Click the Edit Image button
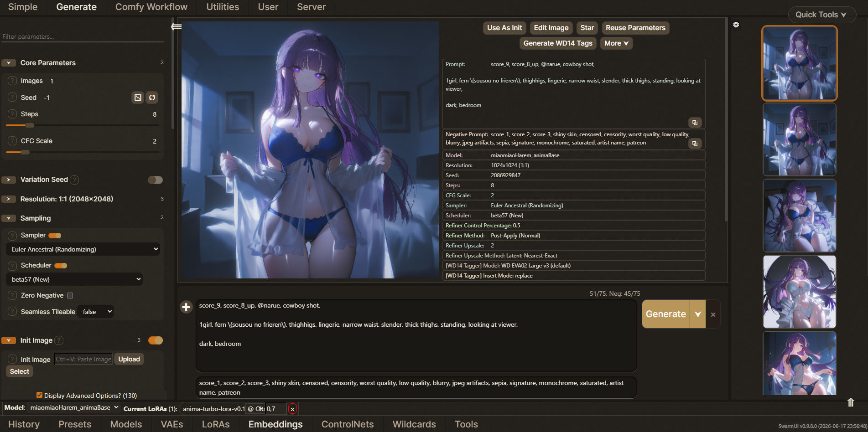Image resolution: width=868 pixels, height=432 pixels. click(x=551, y=28)
